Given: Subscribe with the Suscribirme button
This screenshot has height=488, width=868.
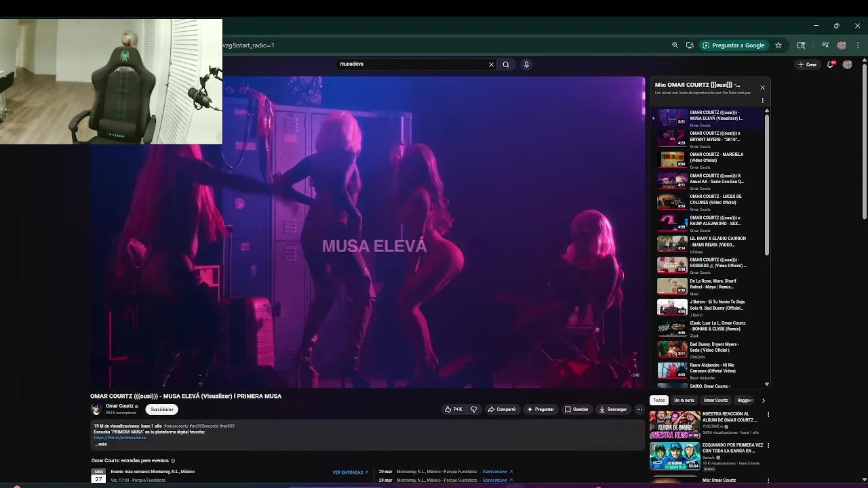Looking at the screenshot, I should [161, 409].
